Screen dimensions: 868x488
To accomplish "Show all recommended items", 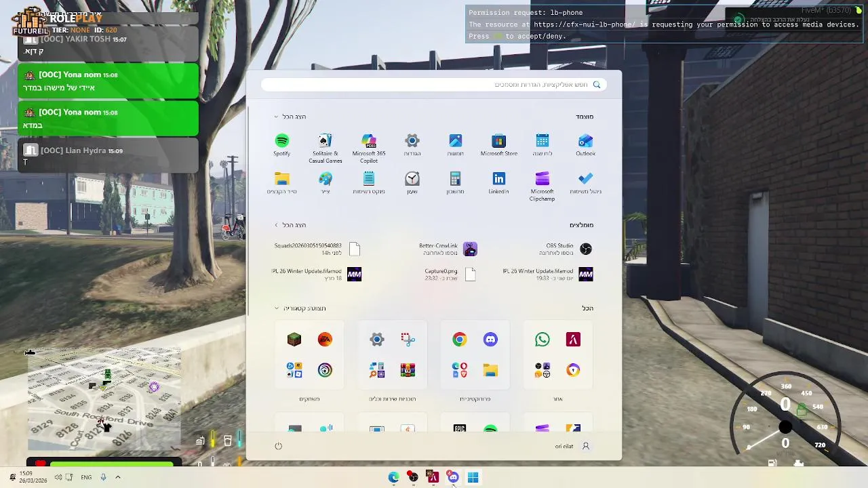I will (290, 225).
